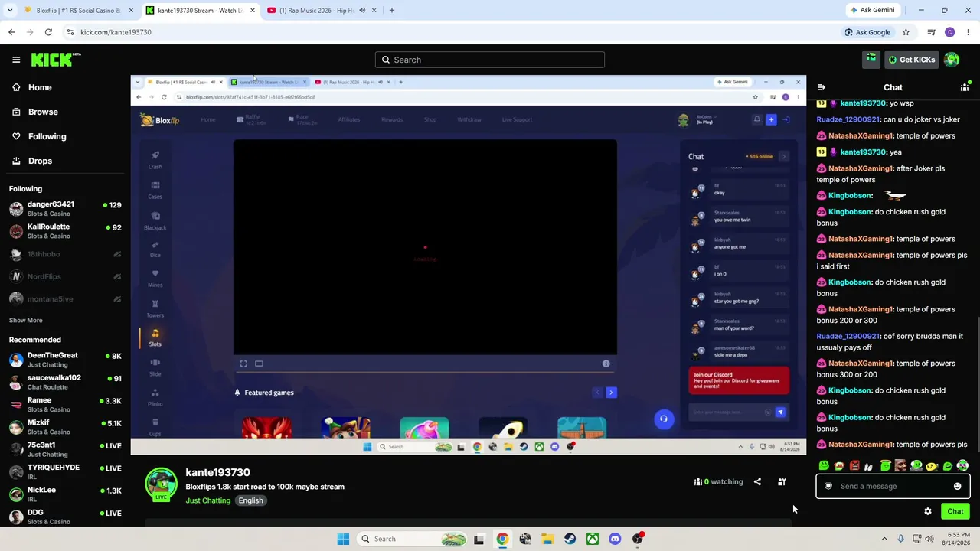Open the Xbox app from the taskbar
Viewport: 980px width, 551px height.
(x=593, y=539)
